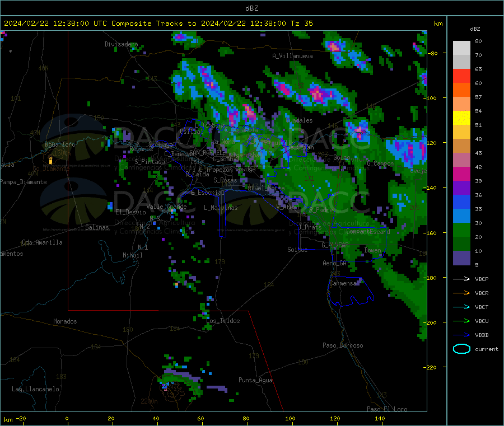504x426 pixels.
Task: Click the 'L_Malvinas' map label
Action: point(221,208)
